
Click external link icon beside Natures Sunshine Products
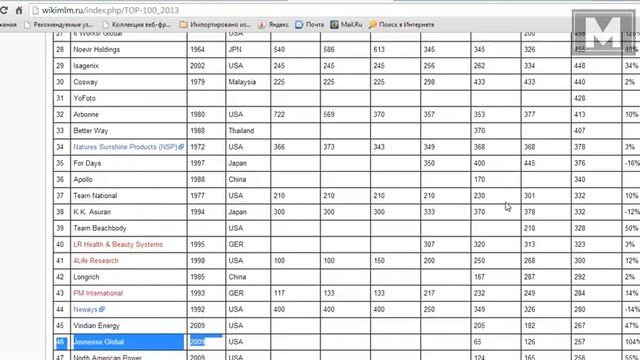click(181, 147)
